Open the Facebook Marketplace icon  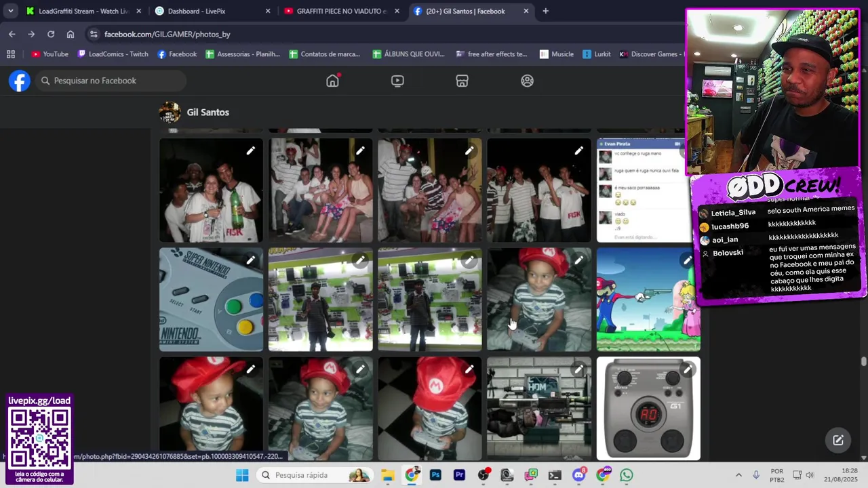point(462,81)
